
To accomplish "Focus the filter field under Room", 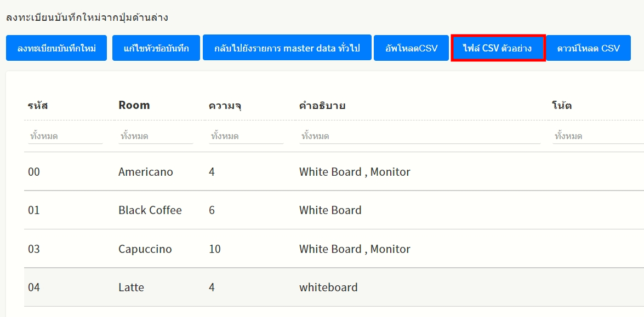I will pyautogui.click(x=156, y=136).
